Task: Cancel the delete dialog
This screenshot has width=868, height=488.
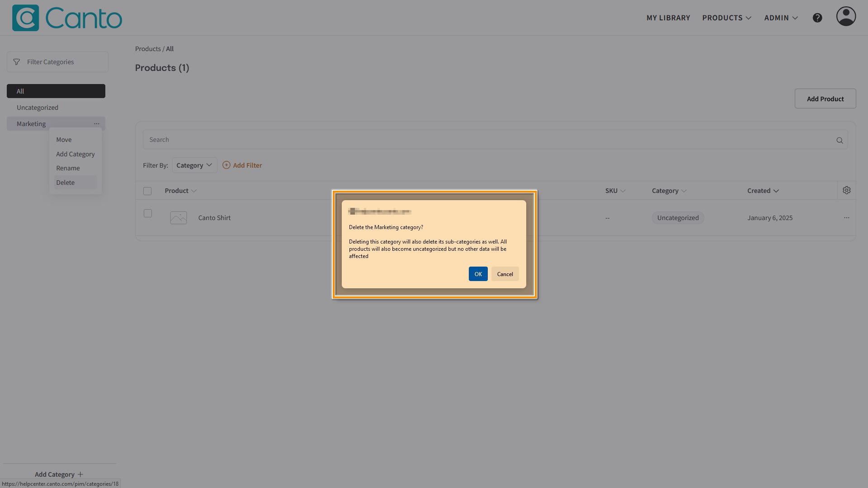Action: pos(505,274)
